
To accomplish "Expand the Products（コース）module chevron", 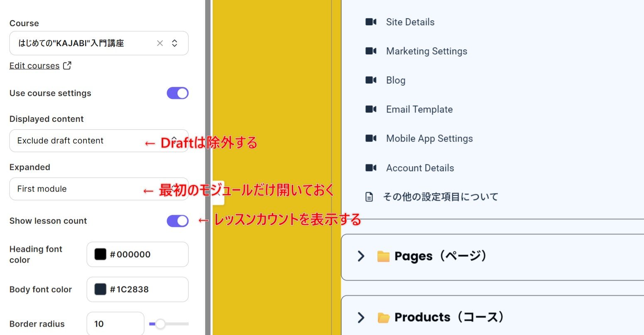I will coord(361,317).
